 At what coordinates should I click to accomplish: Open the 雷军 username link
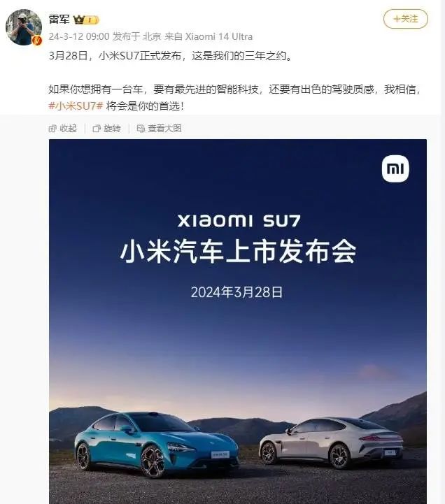pos(59,20)
